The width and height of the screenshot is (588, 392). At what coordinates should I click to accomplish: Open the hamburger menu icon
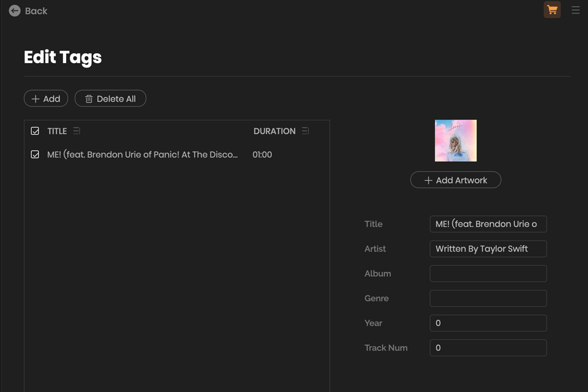[576, 10]
